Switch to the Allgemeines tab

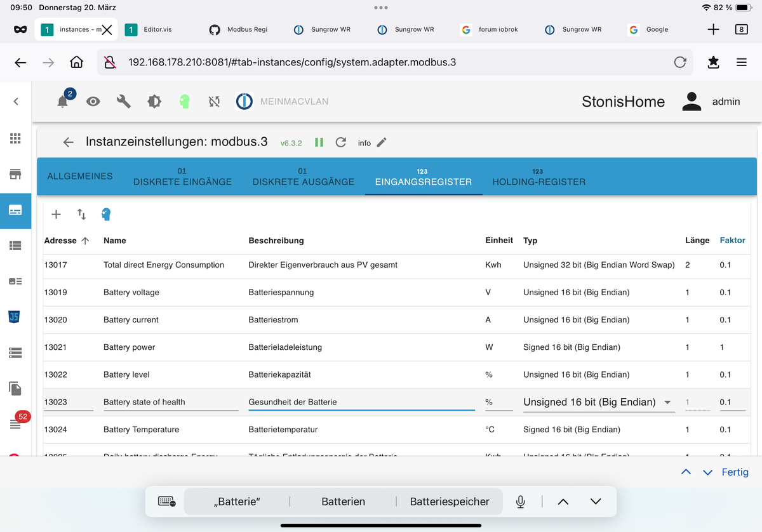80,176
